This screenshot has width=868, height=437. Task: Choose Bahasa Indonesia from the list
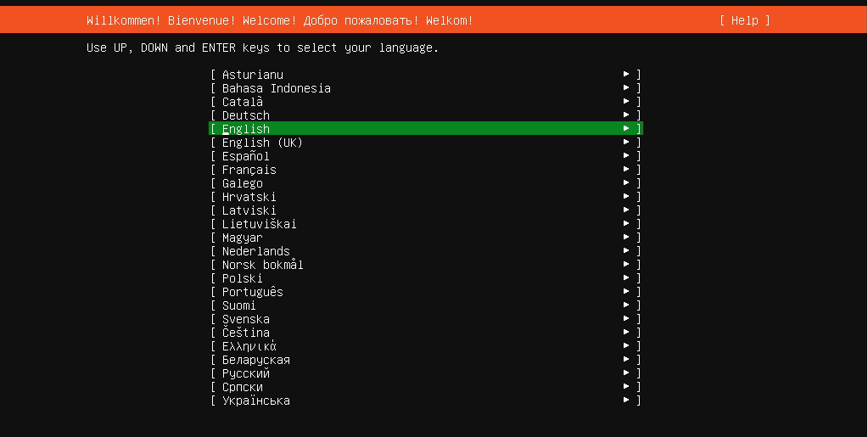pos(277,88)
